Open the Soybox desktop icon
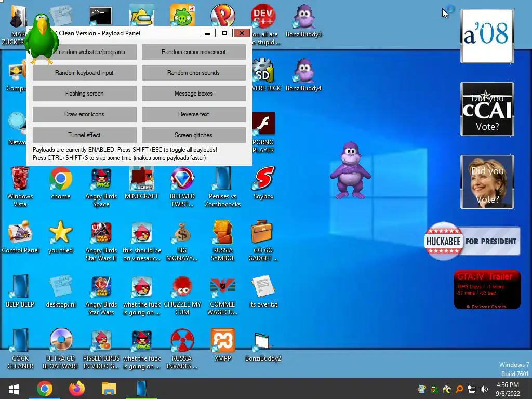Viewport: 532px width, 399px height. (263, 183)
